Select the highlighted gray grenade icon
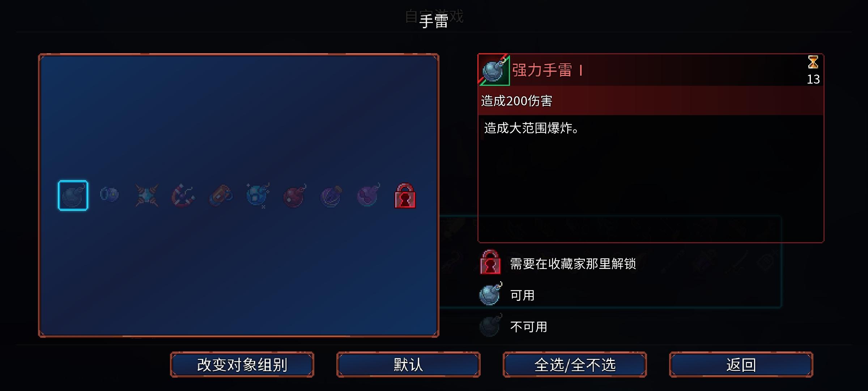 pos(73,195)
